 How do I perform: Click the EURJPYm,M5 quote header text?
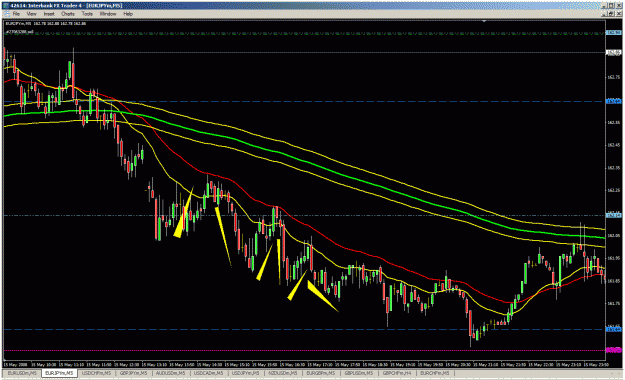coord(46,24)
